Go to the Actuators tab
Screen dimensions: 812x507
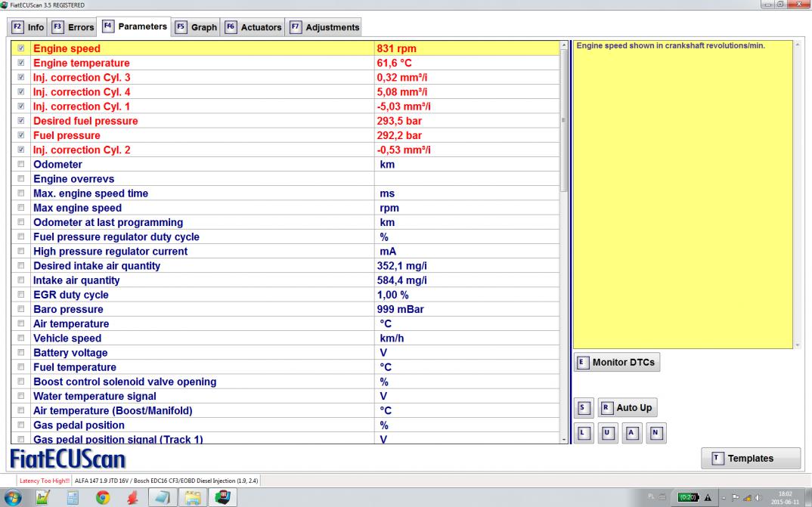click(x=253, y=27)
